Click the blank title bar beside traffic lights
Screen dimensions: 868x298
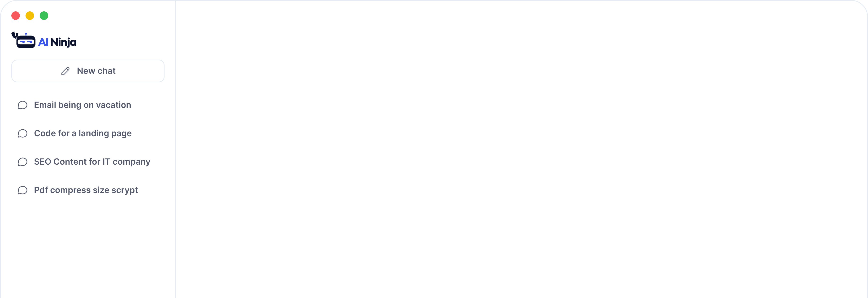[x=111, y=16]
